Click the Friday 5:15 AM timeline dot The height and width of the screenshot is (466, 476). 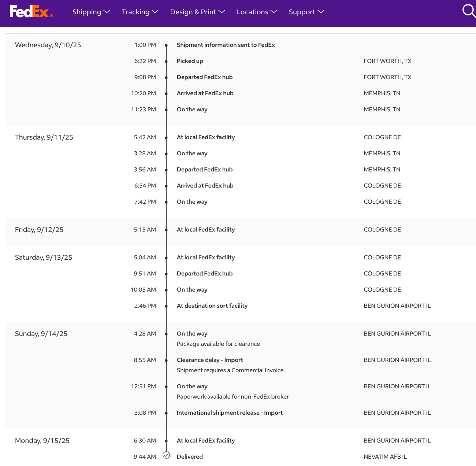click(166, 230)
